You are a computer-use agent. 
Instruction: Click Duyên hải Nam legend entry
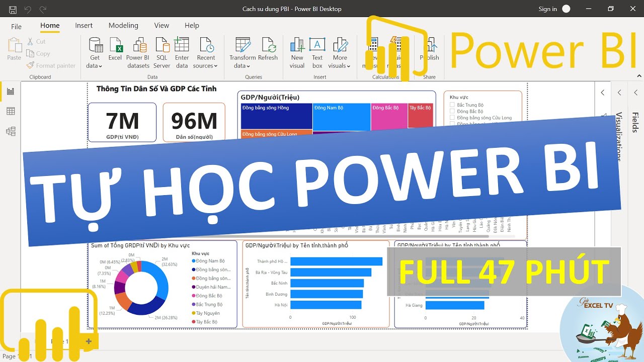210,287
